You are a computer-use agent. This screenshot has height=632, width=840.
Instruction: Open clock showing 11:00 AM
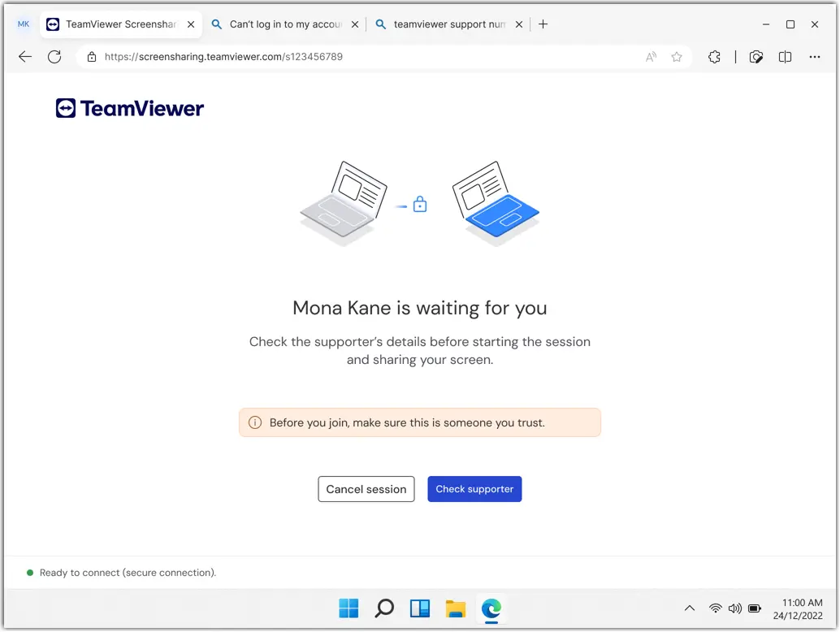tap(798, 609)
